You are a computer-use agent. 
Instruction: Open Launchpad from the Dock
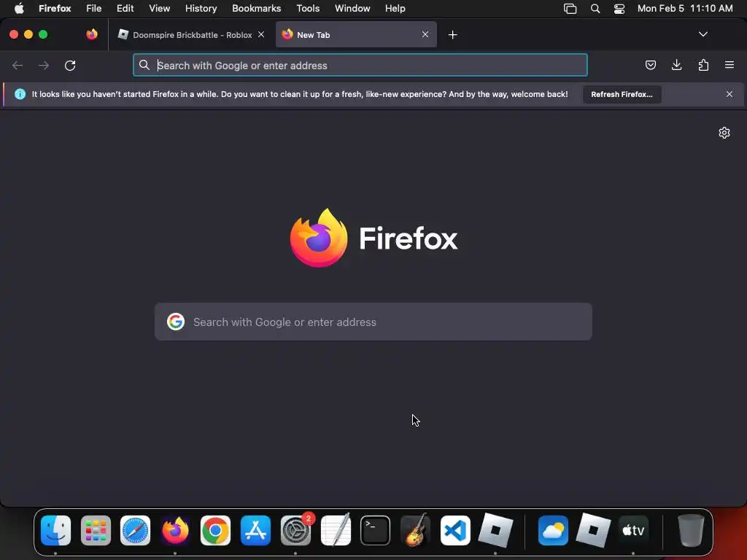(96, 530)
